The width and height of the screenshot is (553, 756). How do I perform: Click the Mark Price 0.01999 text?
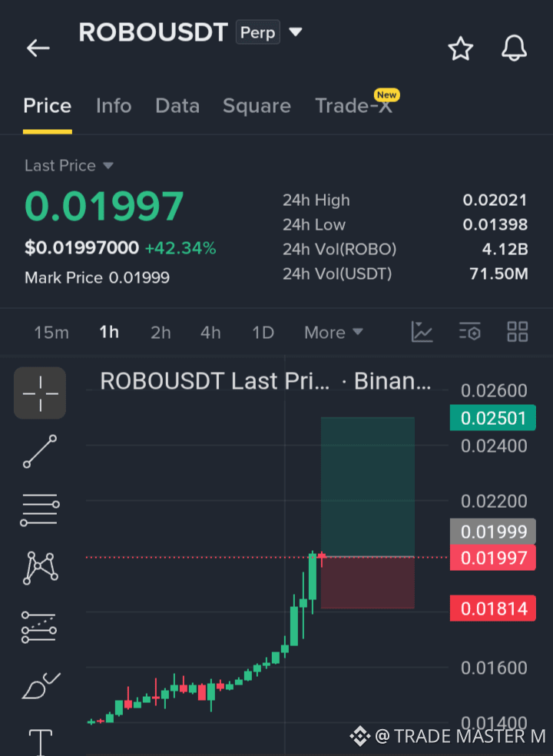click(97, 277)
